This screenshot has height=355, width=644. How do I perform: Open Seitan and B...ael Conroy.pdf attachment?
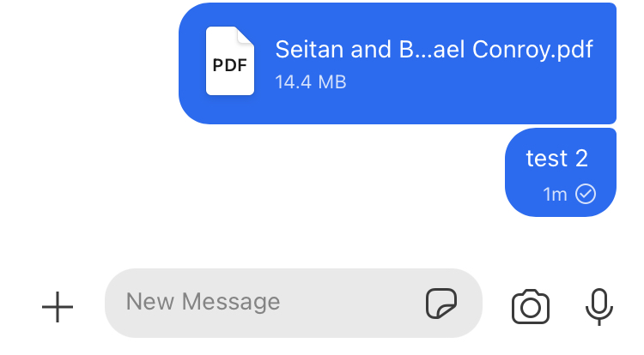click(x=434, y=50)
